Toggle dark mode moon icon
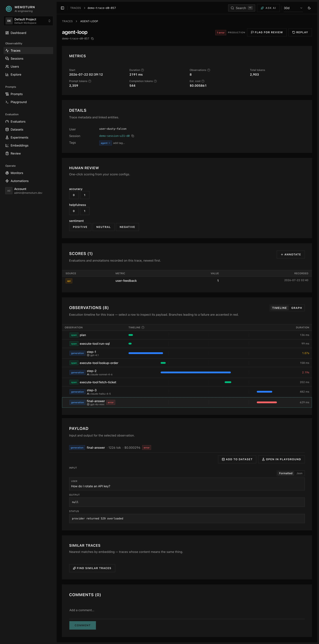 309,8
